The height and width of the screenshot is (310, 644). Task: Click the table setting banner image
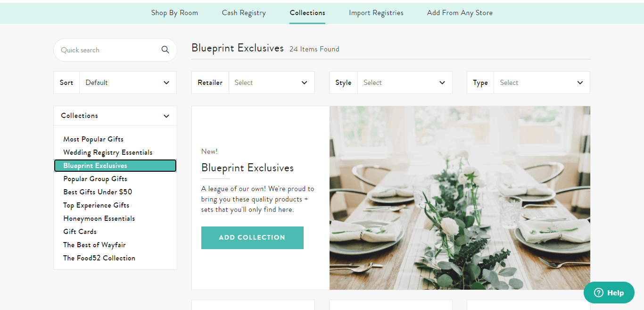(x=460, y=198)
